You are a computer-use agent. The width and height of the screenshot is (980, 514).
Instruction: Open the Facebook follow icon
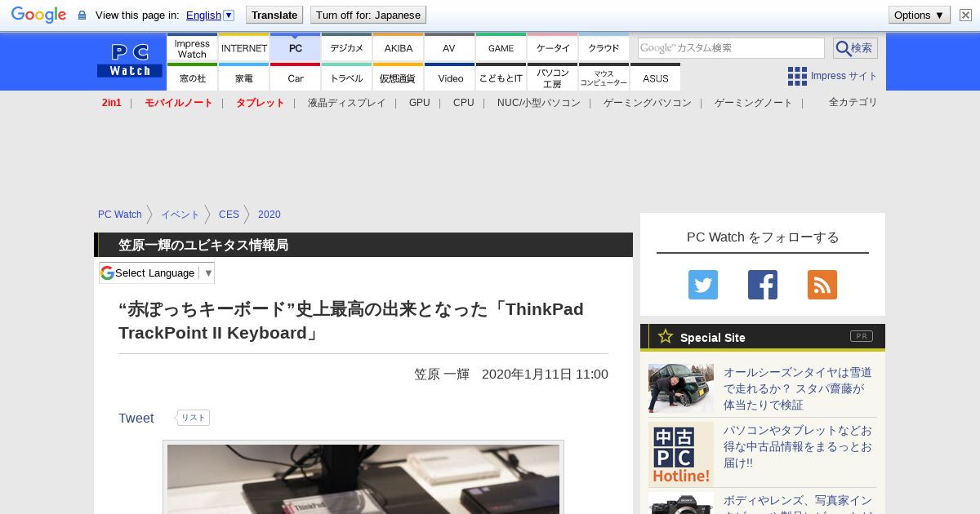763,285
